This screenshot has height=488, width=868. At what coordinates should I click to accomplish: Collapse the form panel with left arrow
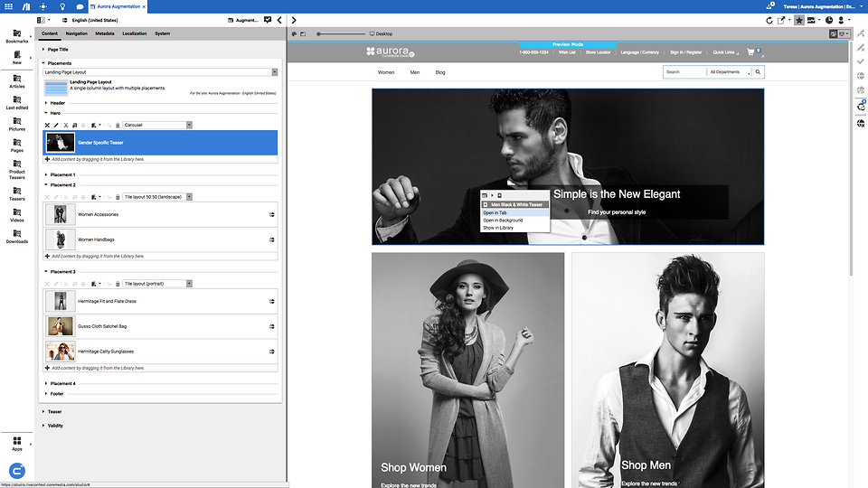coord(279,20)
